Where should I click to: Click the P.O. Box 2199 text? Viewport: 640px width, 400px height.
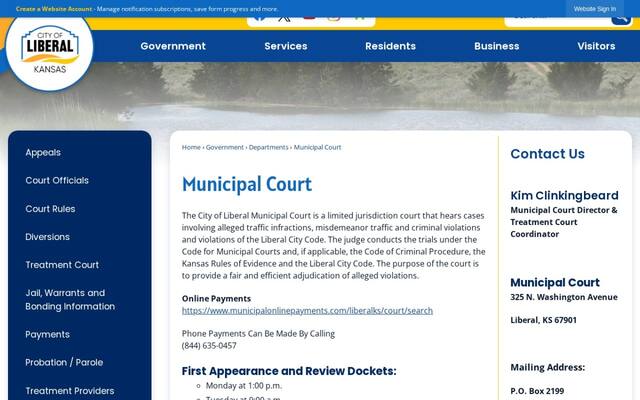[537, 391]
